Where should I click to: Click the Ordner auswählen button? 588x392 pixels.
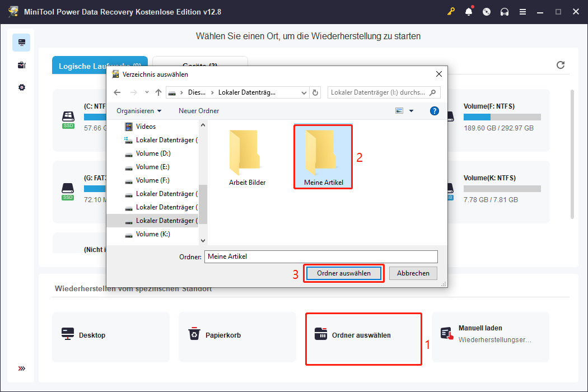pyautogui.click(x=343, y=273)
